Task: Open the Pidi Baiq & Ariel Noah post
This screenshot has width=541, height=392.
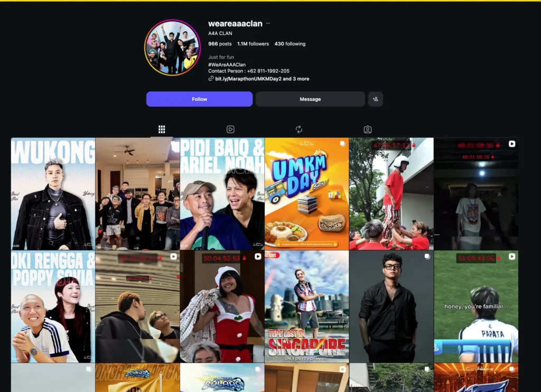Action: 222,194
